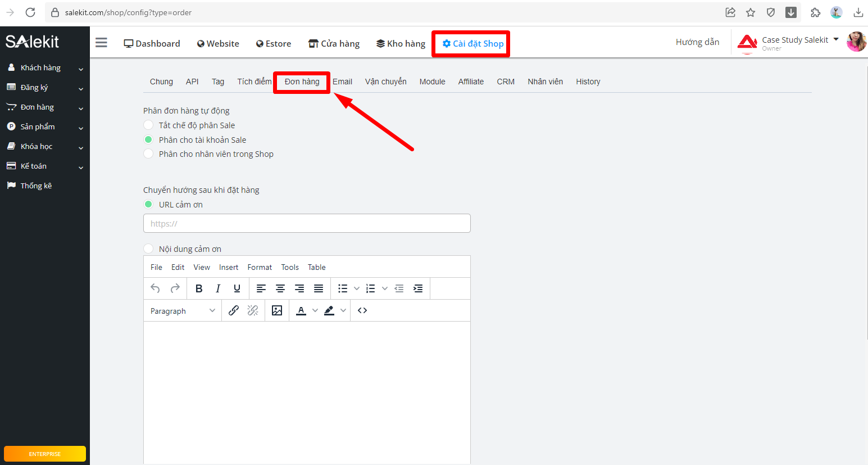Image resolution: width=868 pixels, height=465 pixels.
Task: Insert a bullet list
Action: [343, 288]
